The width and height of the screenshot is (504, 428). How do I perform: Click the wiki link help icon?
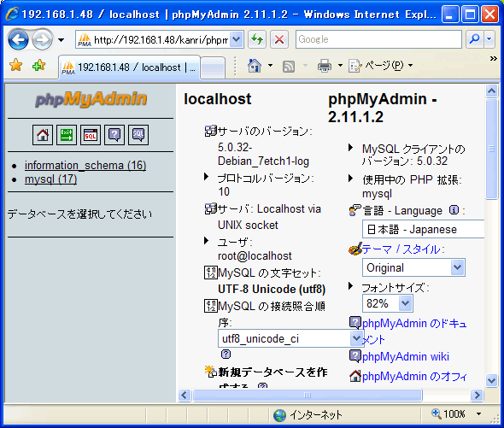point(355,356)
